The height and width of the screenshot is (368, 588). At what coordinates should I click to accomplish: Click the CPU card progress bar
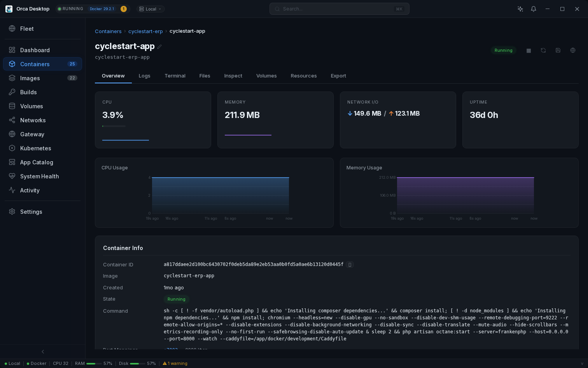click(x=114, y=126)
